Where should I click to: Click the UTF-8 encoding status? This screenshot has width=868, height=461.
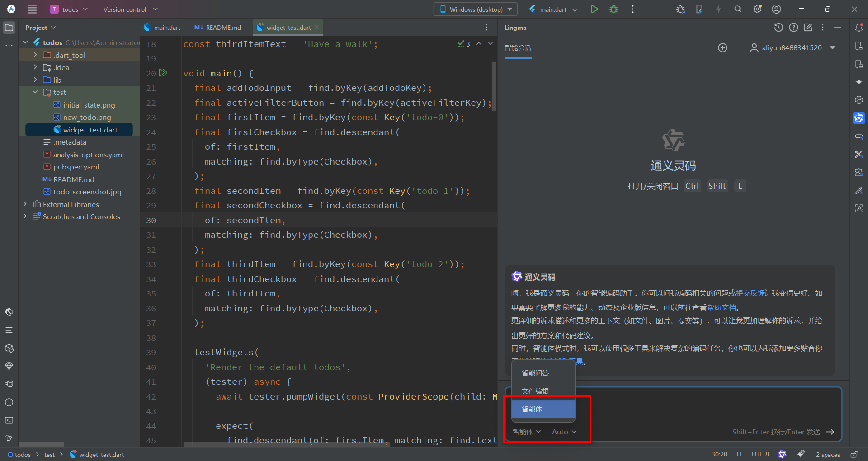pos(760,454)
